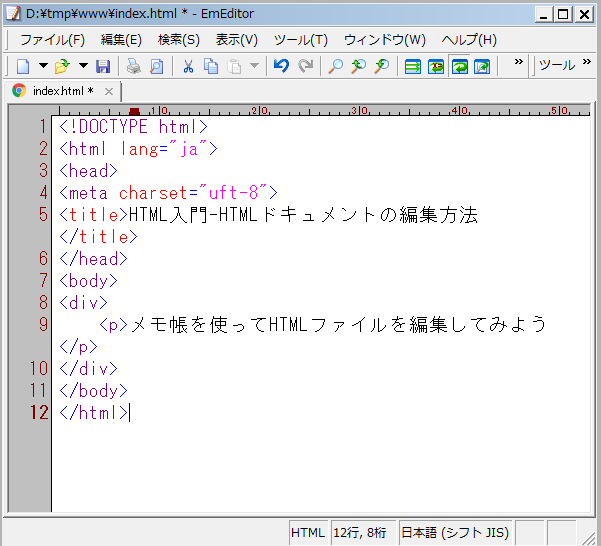Open the ファイル(F) menu

click(x=53, y=40)
